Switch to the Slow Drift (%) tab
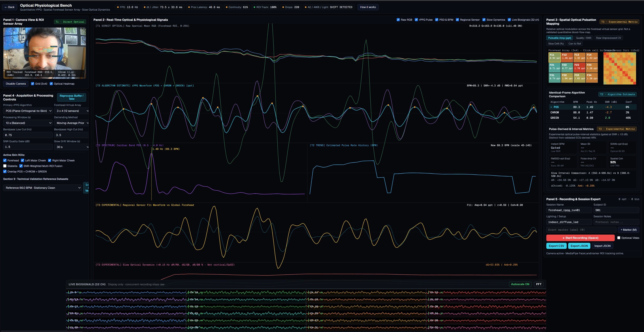Screen dimensions: 644x332 pos(556,44)
